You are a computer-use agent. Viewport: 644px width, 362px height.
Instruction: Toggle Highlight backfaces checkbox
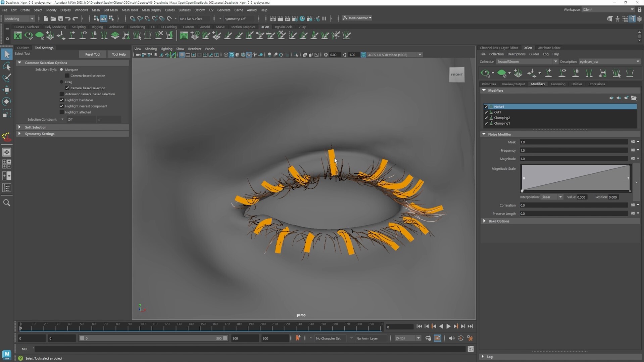62,100
